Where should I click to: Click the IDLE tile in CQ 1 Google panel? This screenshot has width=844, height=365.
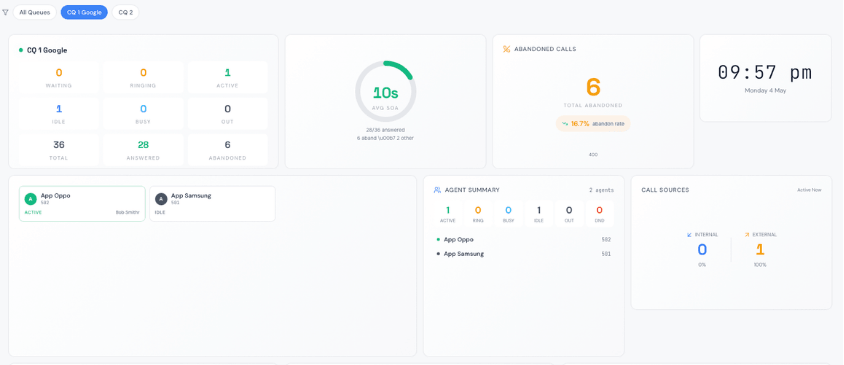[x=59, y=114]
